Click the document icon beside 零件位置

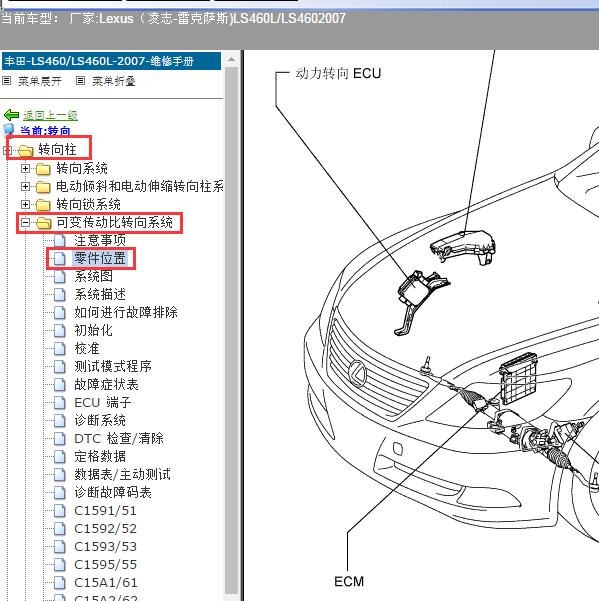[x=59, y=258]
